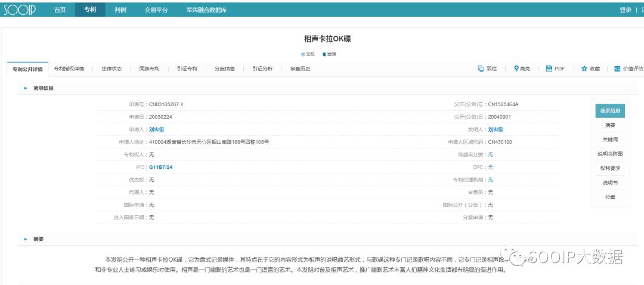This screenshot has height=285, width=644.
Task: Open the 引证专利 tab
Action: 187,69
